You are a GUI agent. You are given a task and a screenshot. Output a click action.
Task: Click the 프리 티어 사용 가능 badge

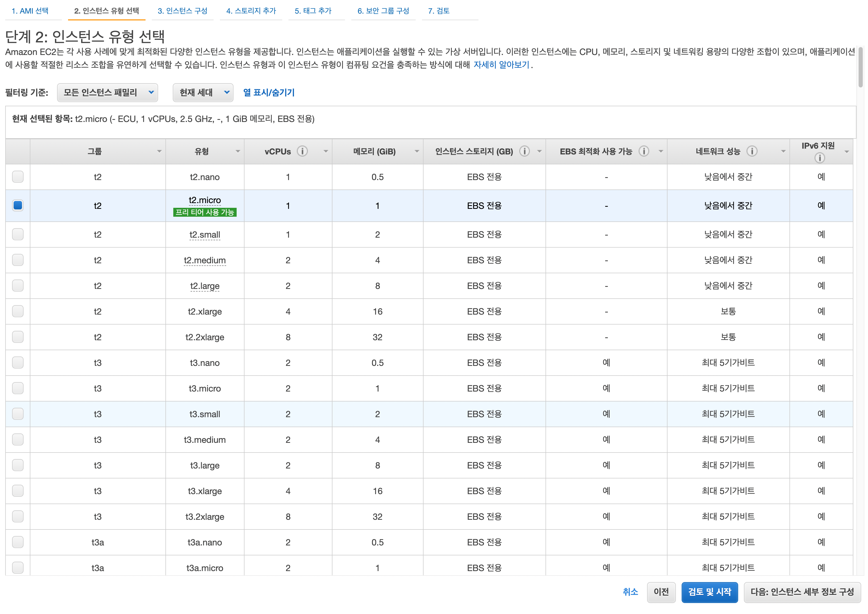click(x=204, y=212)
